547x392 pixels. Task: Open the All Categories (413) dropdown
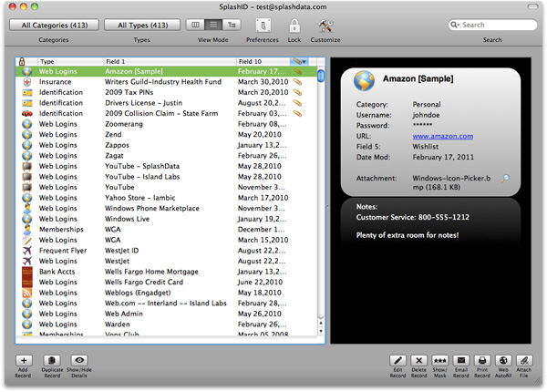pyautogui.click(x=55, y=26)
